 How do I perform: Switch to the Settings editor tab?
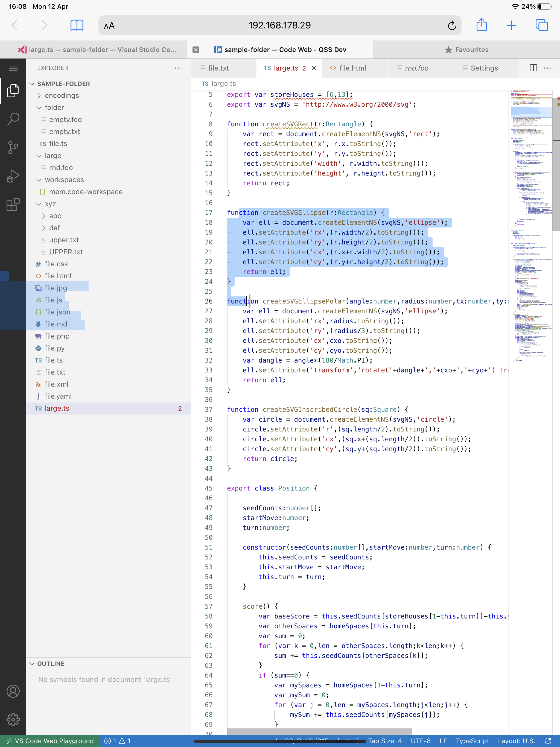(484, 68)
